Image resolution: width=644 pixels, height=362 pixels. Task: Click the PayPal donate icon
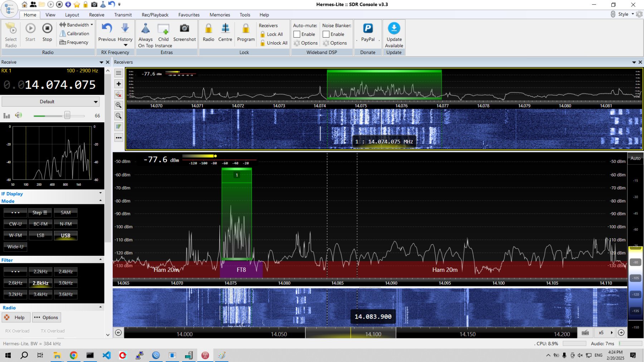368,29
